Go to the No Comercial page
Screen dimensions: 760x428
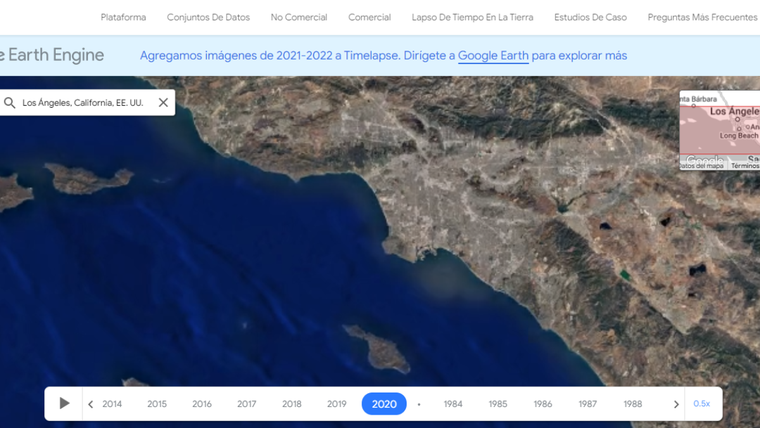click(x=299, y=17)
